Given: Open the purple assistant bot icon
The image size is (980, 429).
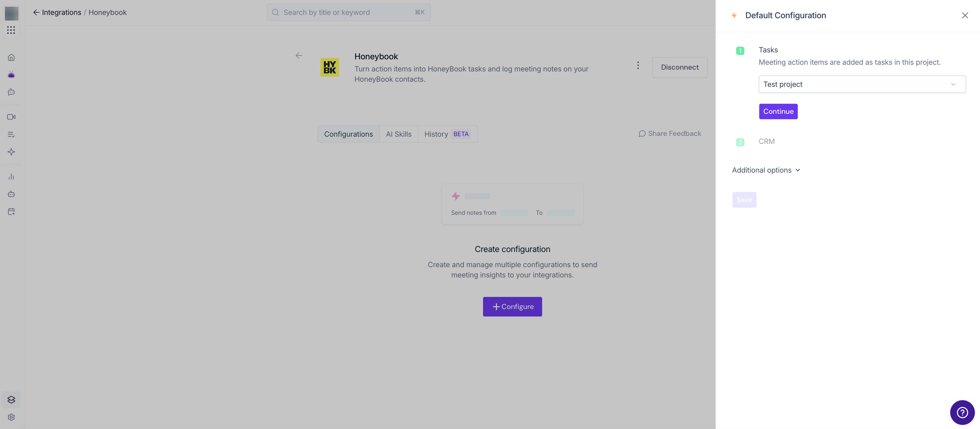Looking at the screenshot, I should [11, 74].
